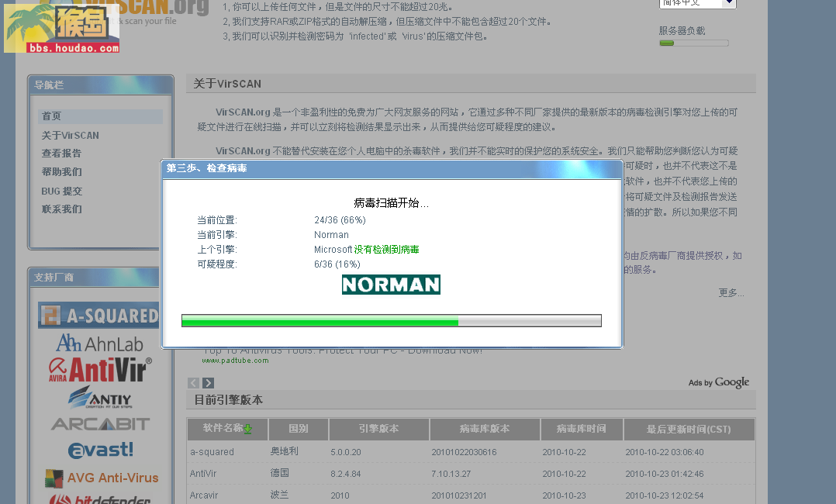This screenshot has height=504, width=836.
Task: Click the next ad arrow button
Action: 209,383
